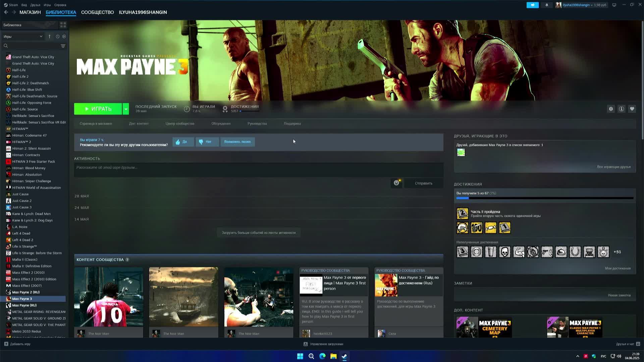
Task: Toggle library grid view icon
Action: [63, 25]
